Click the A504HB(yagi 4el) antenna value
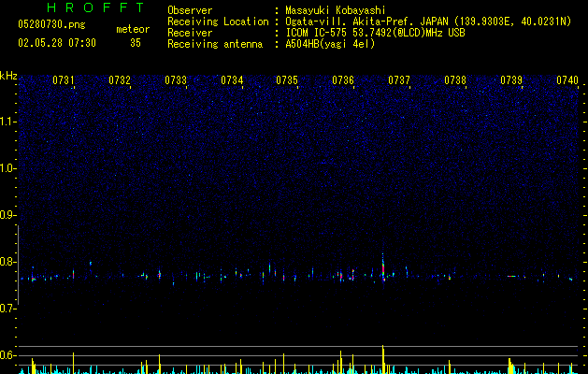 click(330, 44)
